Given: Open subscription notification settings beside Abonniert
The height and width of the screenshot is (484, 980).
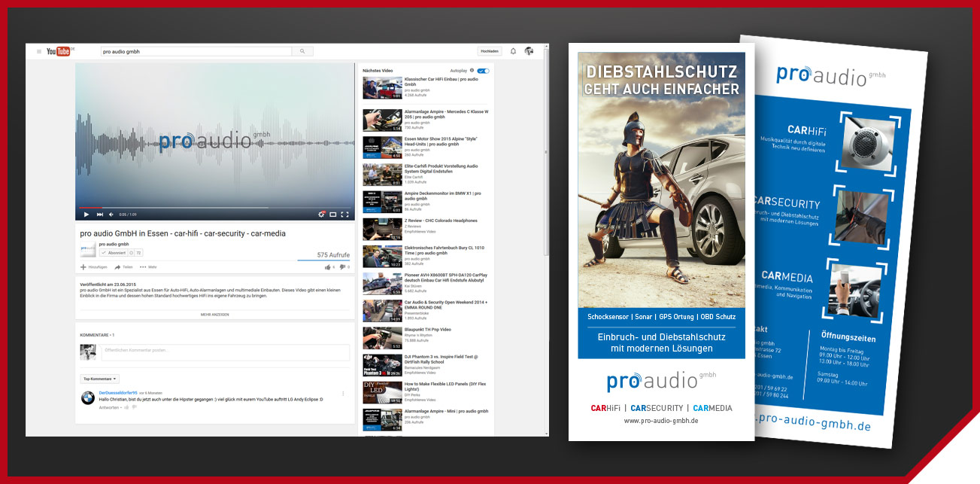Looking at the screenshot, I should [x=131, y=253].
